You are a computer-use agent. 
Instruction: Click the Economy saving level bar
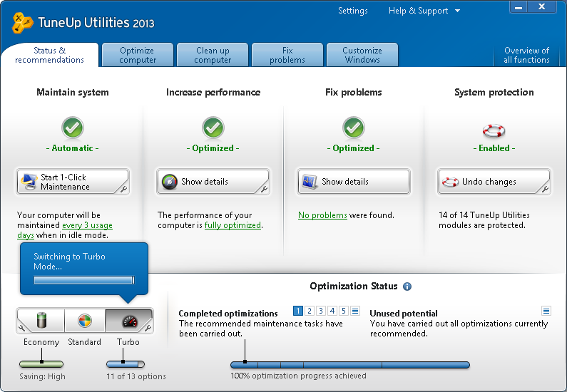[x=41, y=363]
